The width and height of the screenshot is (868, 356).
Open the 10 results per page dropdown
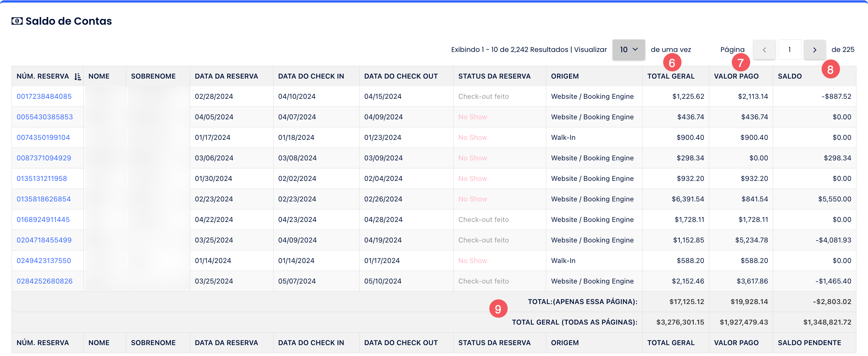pyautogui.click(x=628, y=50)
